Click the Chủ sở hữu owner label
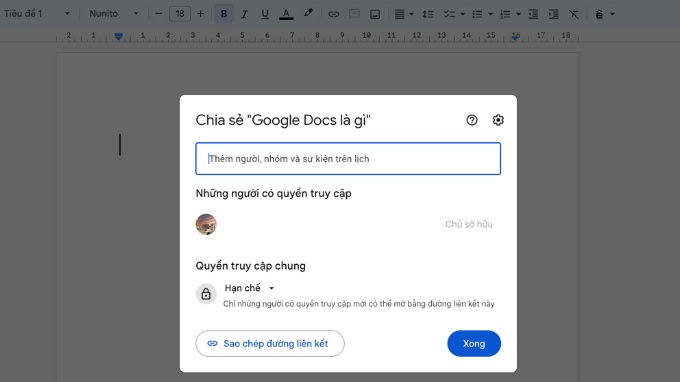680x382 pixels. click(468, 224)
